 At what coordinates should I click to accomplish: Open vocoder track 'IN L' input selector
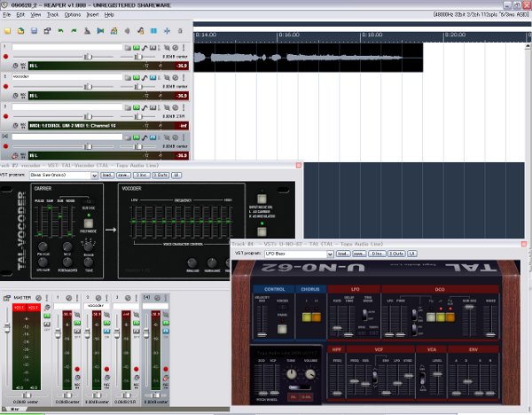[108, 96]
